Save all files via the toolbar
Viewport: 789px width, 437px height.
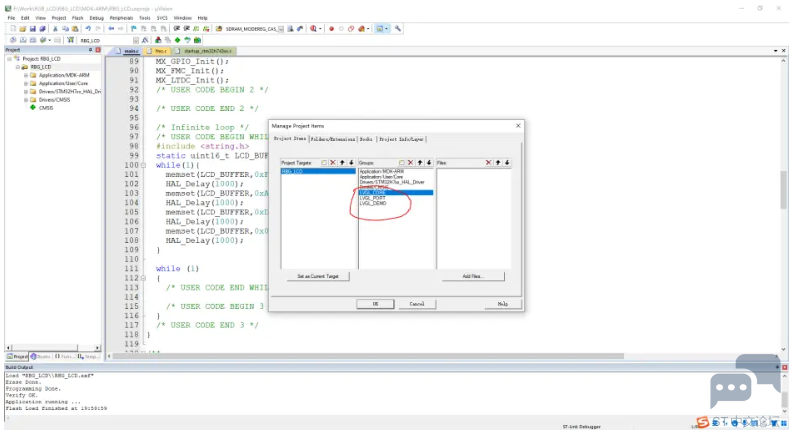click(x=43, y=29)
